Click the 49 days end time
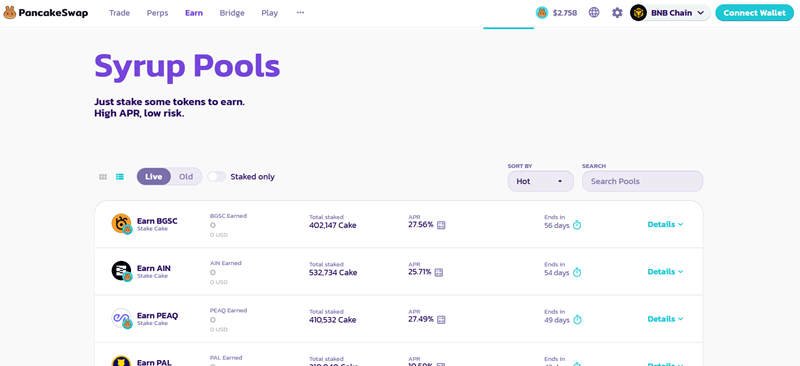 tap(557, 321)
